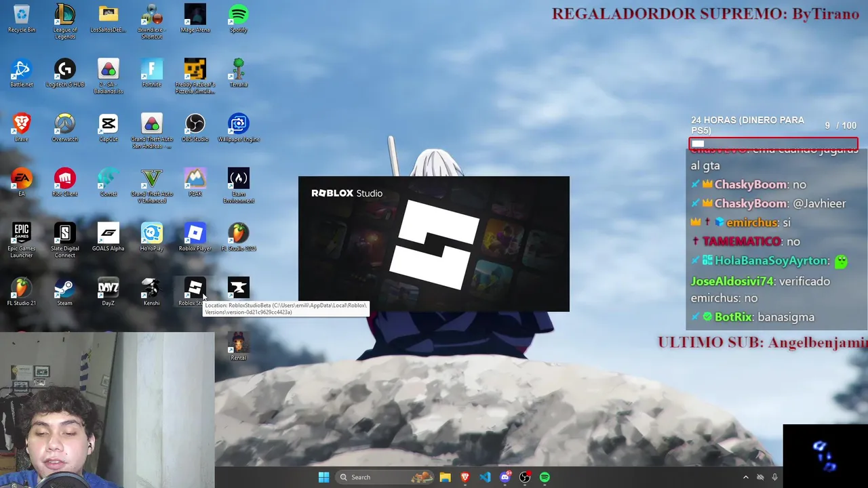Select the Wallpaper Engine desktop icon
Viewport: 868px width, 488px height.
(239, 129)
